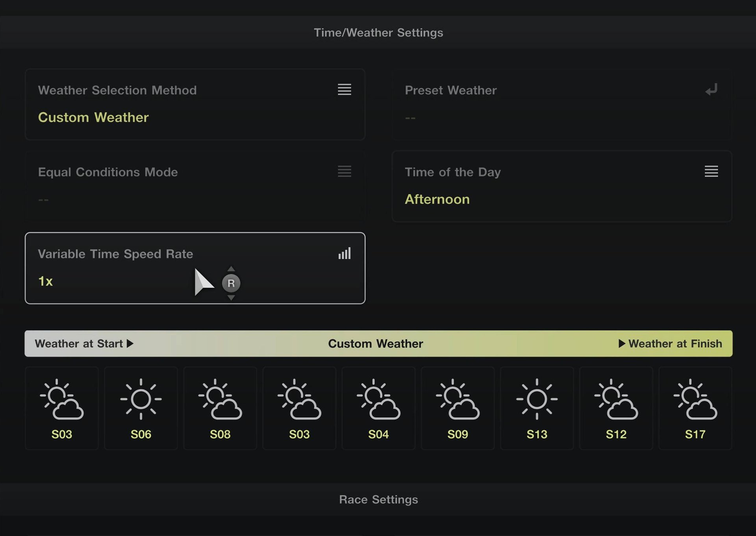Select the Time/Weather Settings header
This screenshot has height=536, width=756.
tap(378, 33)
